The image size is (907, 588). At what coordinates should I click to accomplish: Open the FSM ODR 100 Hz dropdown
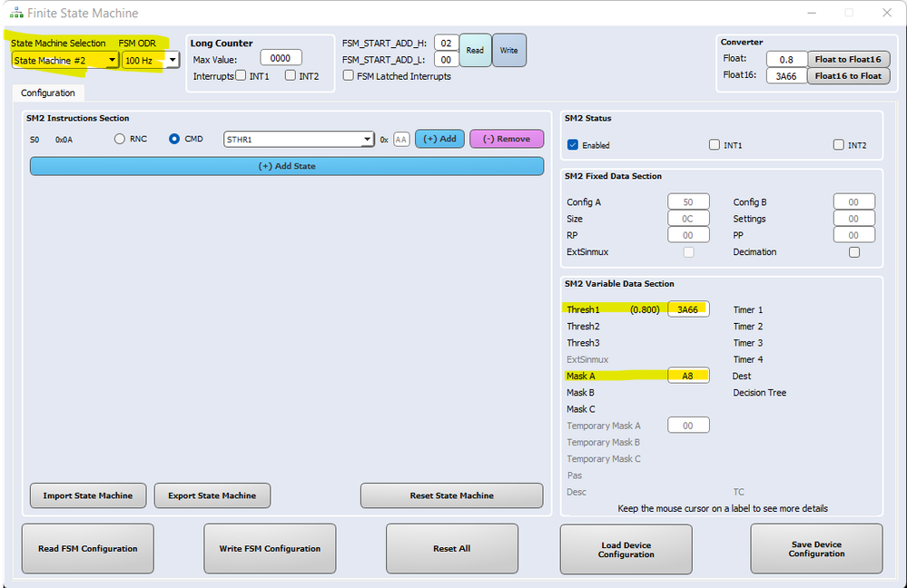click(x=151, y=60)
